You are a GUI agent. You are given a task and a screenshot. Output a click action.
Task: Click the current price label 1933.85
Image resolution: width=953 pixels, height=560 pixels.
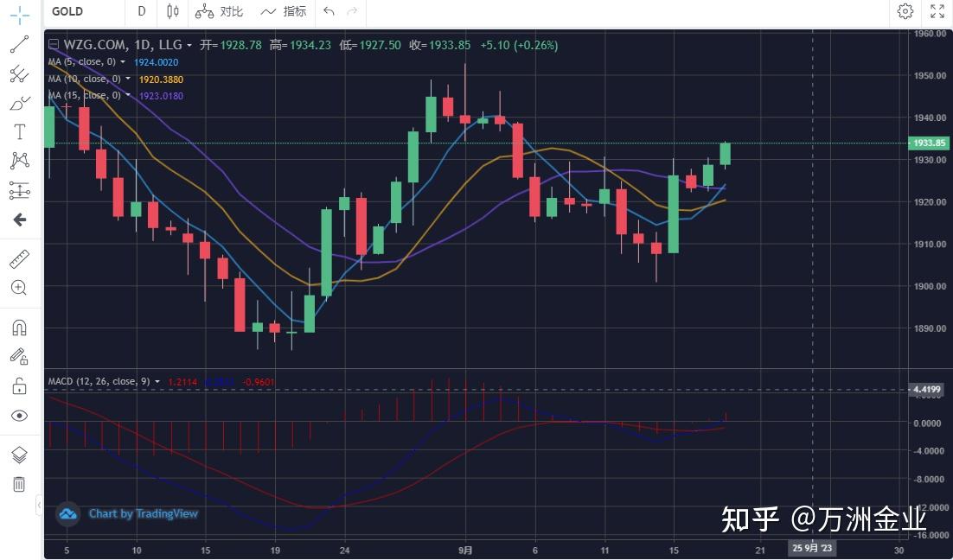929,143
